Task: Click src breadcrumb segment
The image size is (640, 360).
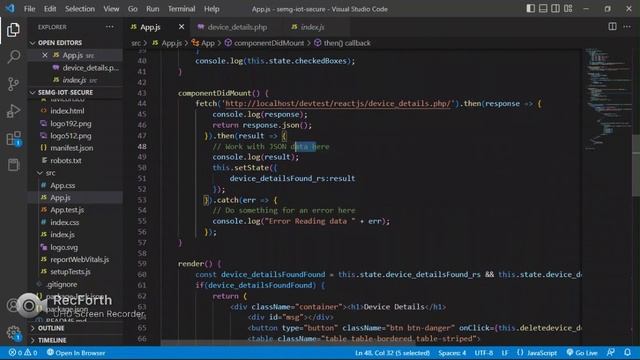Action: point(136,43)
